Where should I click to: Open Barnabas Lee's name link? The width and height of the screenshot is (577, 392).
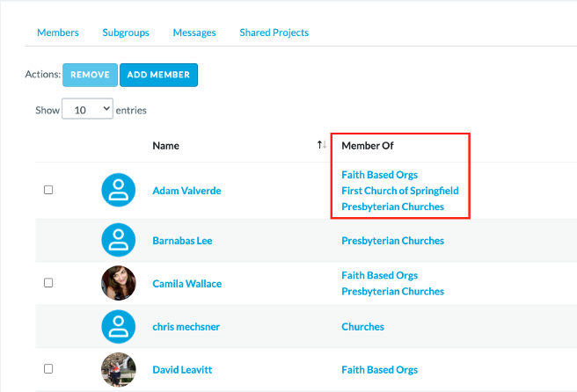[x=182, y=241]
